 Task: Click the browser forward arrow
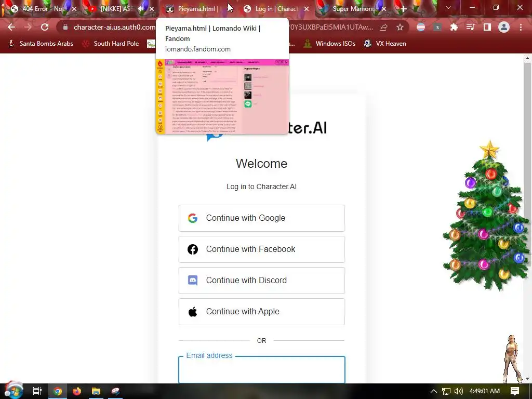click(28, 27)
